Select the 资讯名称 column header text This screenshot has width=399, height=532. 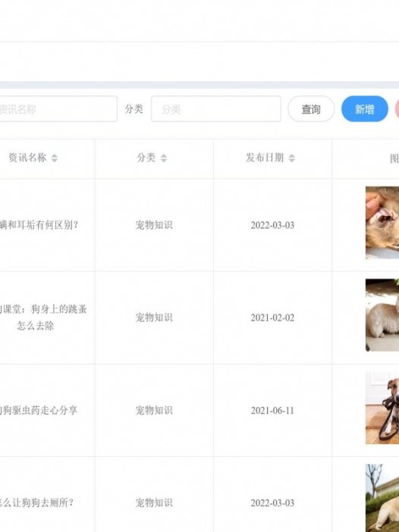[27, 158]
